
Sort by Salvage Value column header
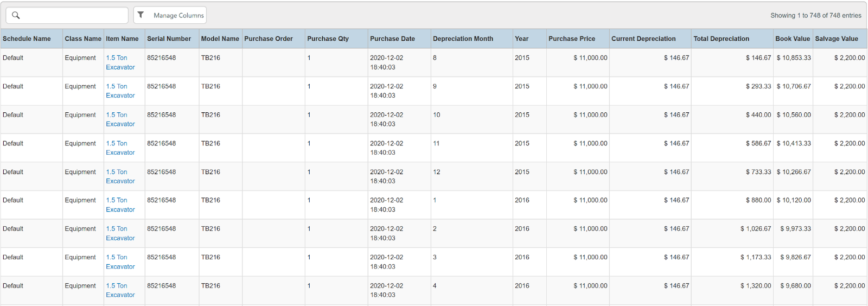(x=836, y=39)
